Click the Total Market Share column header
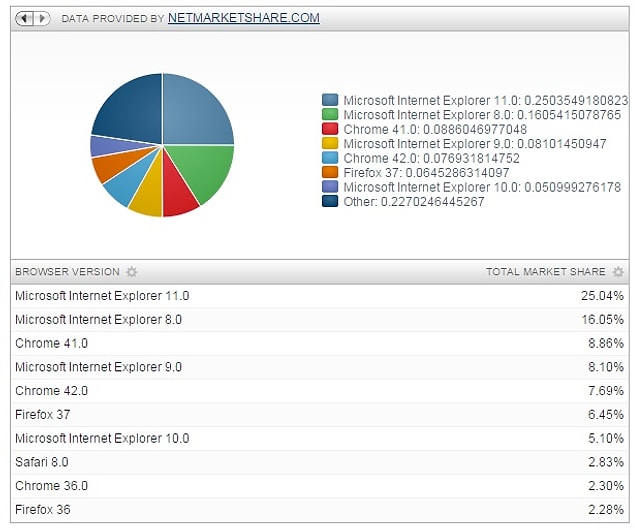 546,272
